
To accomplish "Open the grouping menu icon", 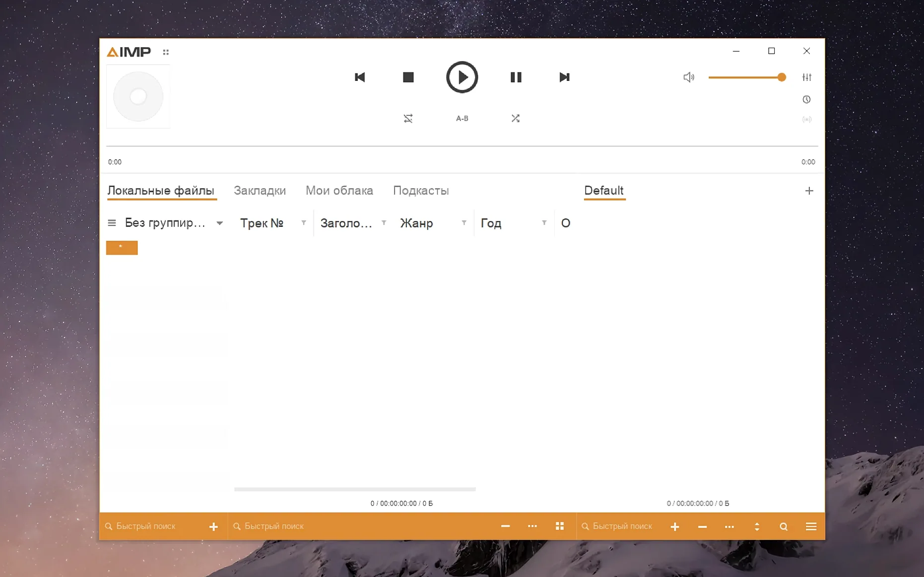I will 112,223.
